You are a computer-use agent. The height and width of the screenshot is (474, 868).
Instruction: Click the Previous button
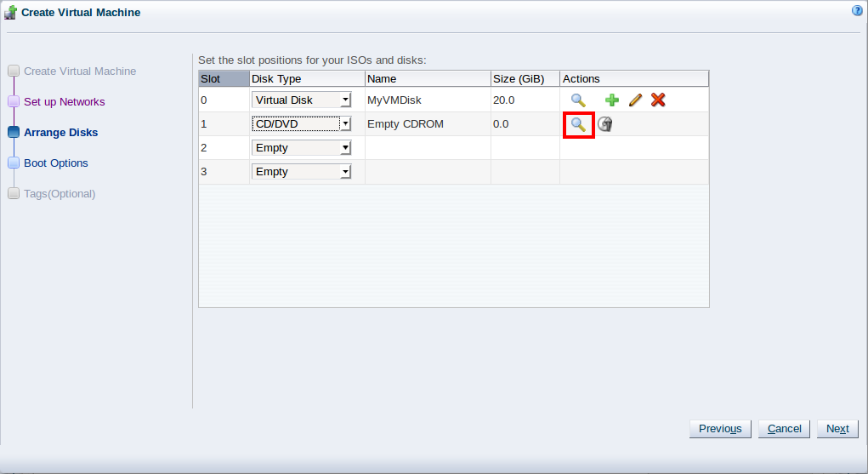point(720,429)
